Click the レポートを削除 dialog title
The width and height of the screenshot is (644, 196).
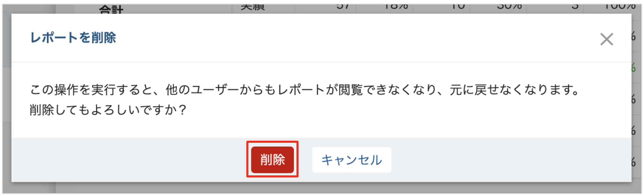(x=73, y=37)
